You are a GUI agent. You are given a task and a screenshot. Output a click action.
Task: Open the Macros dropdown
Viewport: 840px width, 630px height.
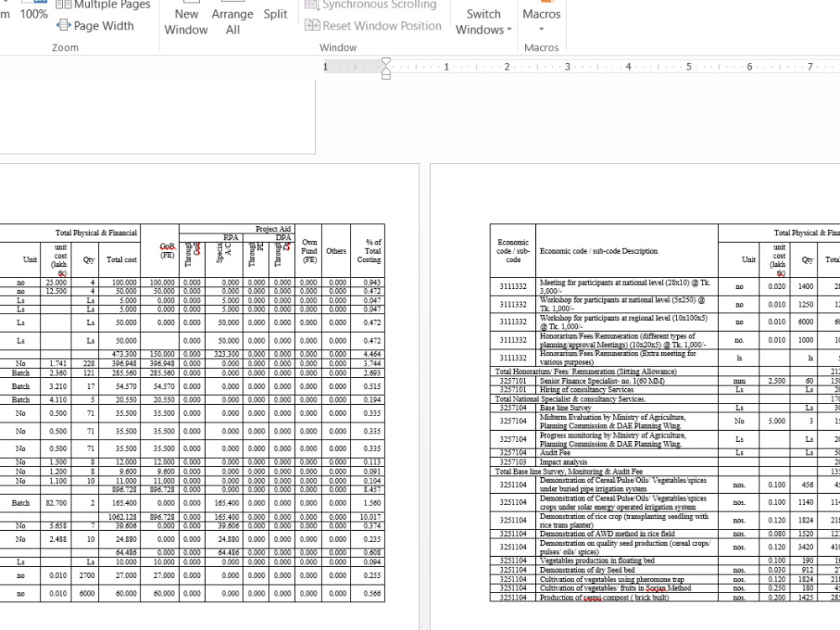point(542,17)
